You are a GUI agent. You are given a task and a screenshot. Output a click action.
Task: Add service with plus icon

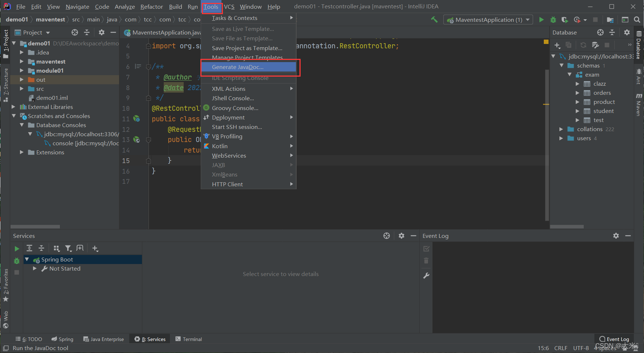coord(95,248)
